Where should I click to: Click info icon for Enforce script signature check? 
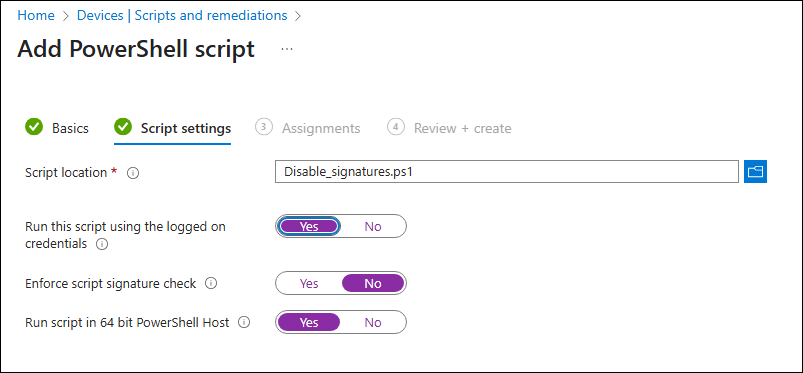click(211, 283)
